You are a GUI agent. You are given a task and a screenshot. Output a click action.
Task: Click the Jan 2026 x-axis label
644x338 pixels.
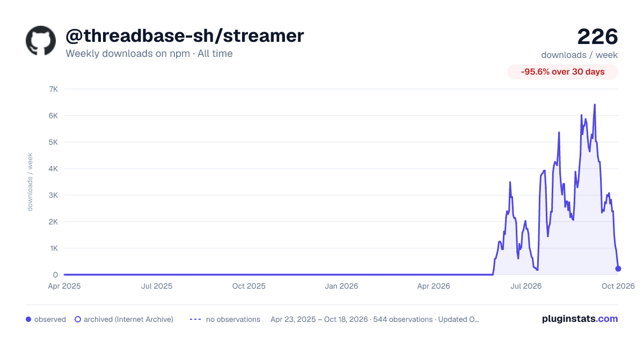(342, 286)
